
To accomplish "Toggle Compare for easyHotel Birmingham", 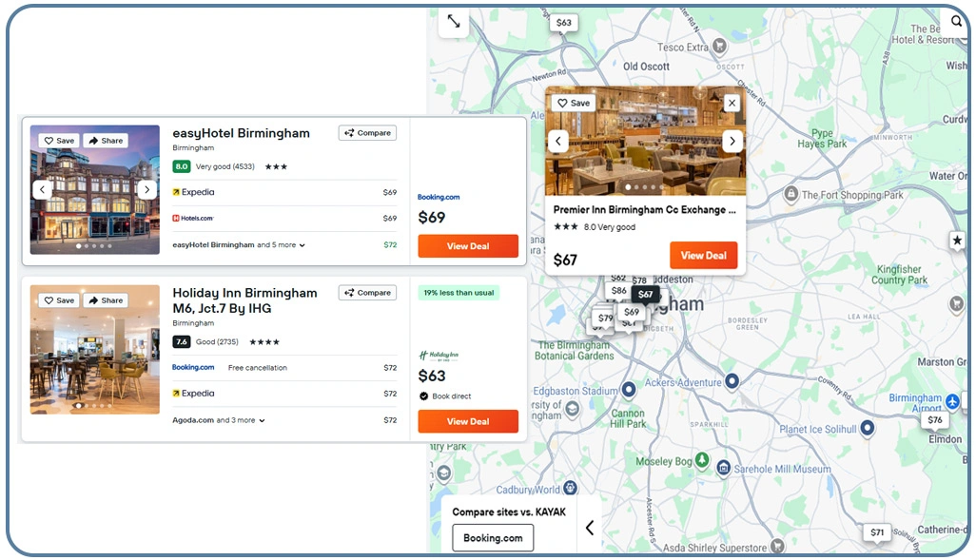I will (367, 133).
